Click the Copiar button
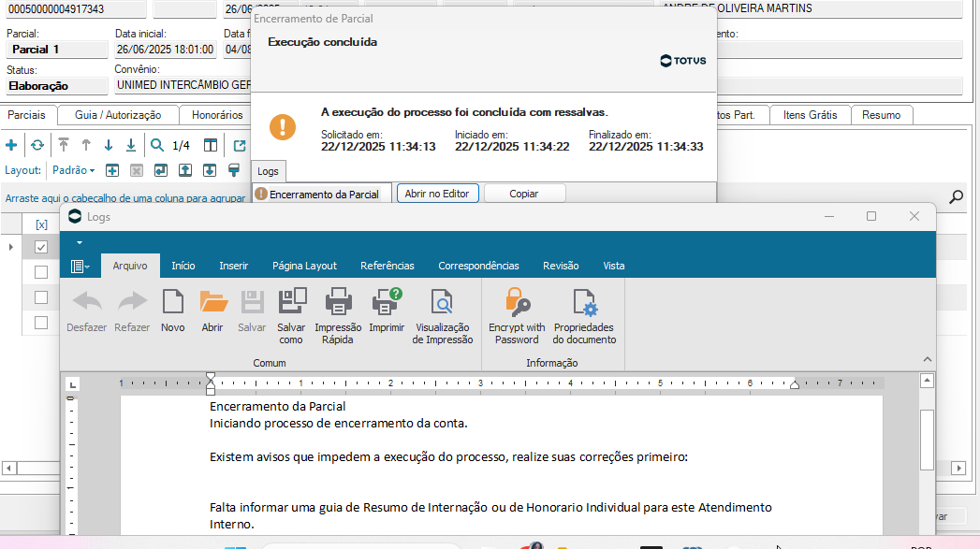This screenshot has width=980, height=549. click(x=524, y=194)
